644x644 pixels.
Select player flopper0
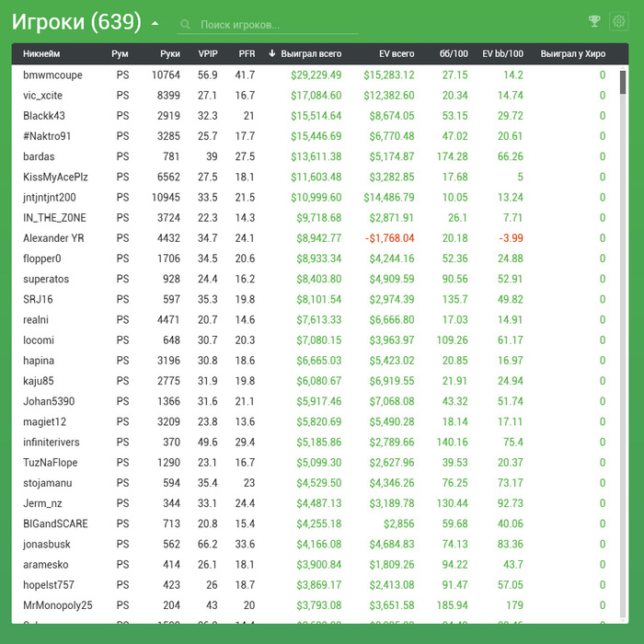tap(42, 259)
